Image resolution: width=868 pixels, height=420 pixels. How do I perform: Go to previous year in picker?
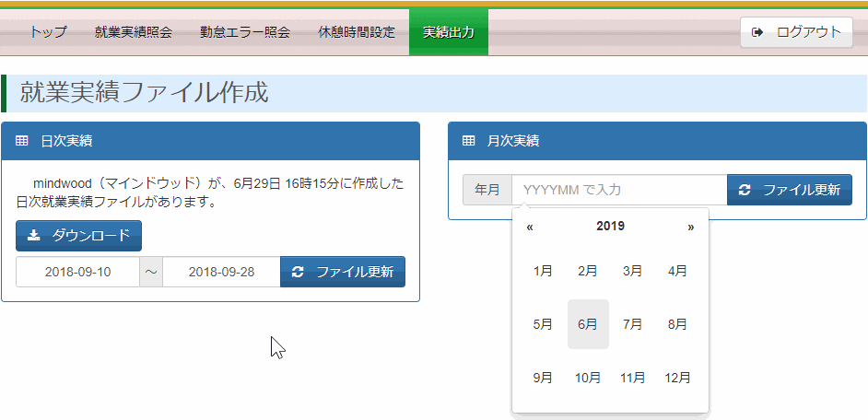click(x=530, y=227)
